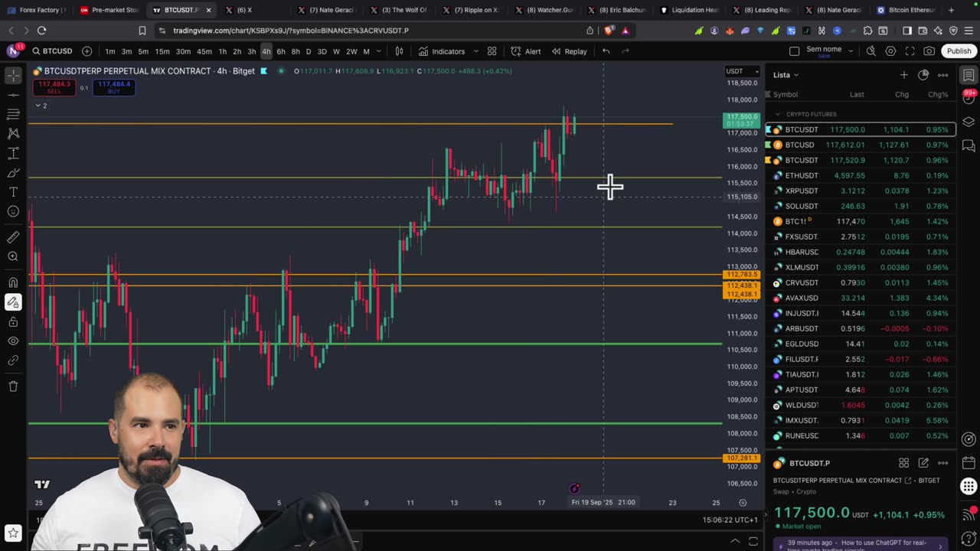Select the 15m timeframe

click(162, 51)
